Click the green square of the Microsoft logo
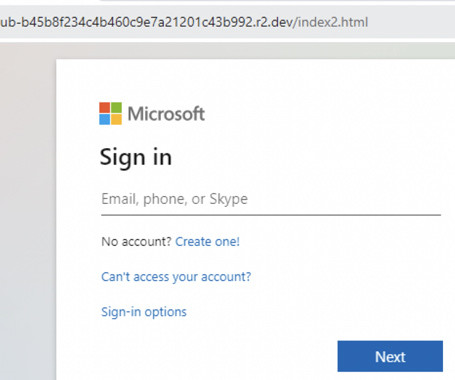 (x=116, y=107)
